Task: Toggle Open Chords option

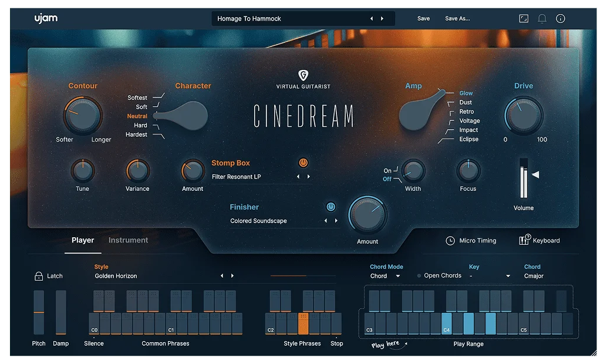Action: pos(439,276)
